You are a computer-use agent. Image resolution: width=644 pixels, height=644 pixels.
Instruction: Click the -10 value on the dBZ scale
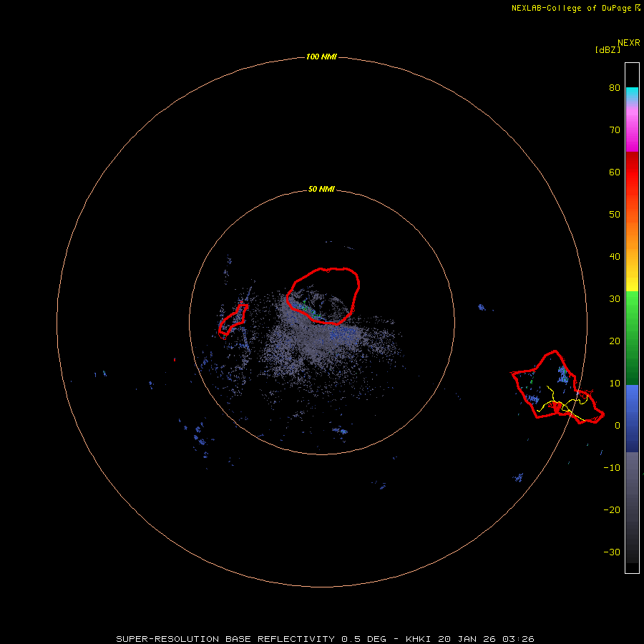(x=612, y=468)
